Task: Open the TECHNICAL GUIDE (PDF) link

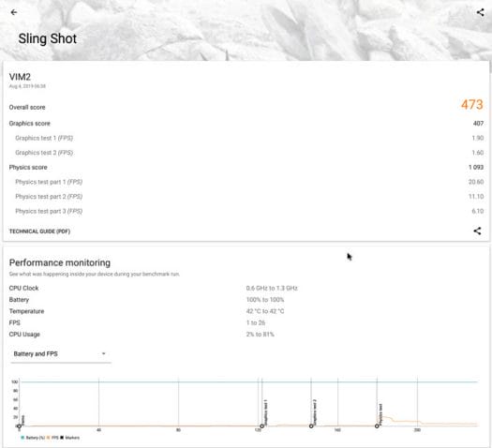Action: point(39,231)
